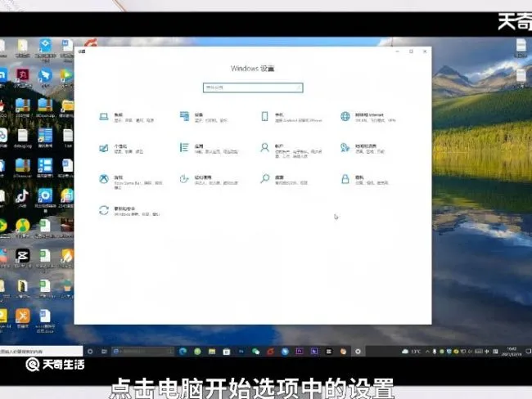Maximize the Settings window
The image size is (532, 399).
(411, 52)
